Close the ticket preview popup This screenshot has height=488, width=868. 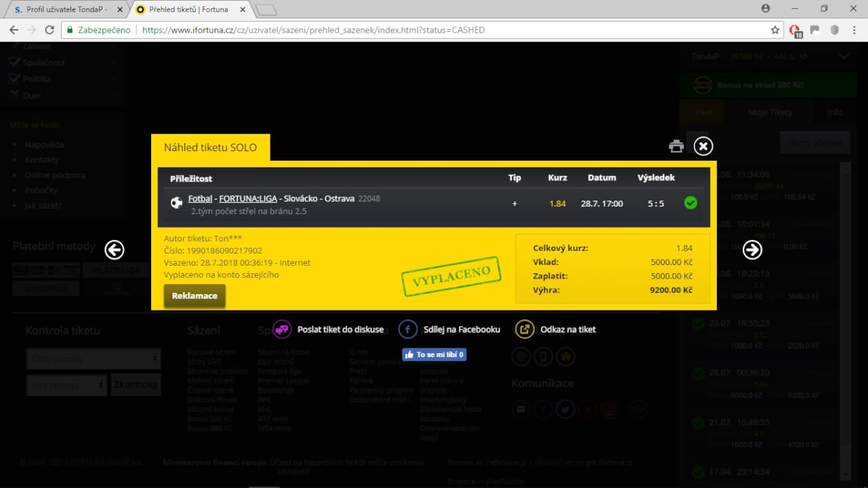tap(703, 146)
